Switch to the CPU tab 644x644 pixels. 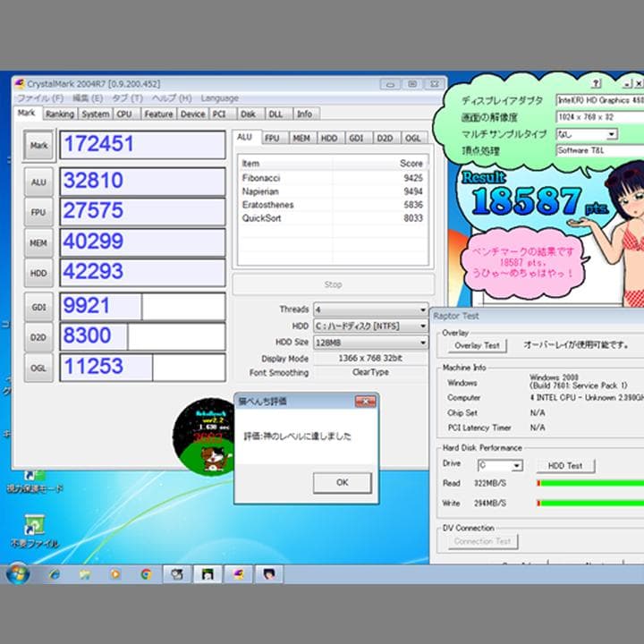(124, 114)
